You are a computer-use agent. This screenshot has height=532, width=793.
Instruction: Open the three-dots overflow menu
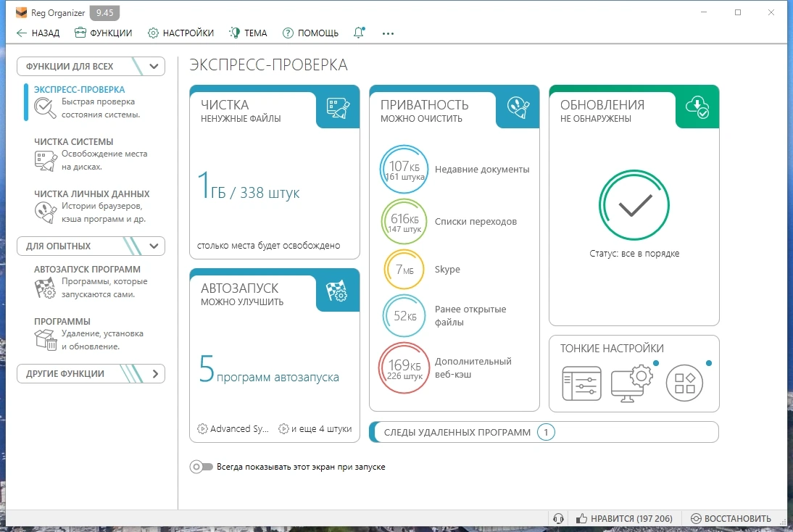pos(388,33)
